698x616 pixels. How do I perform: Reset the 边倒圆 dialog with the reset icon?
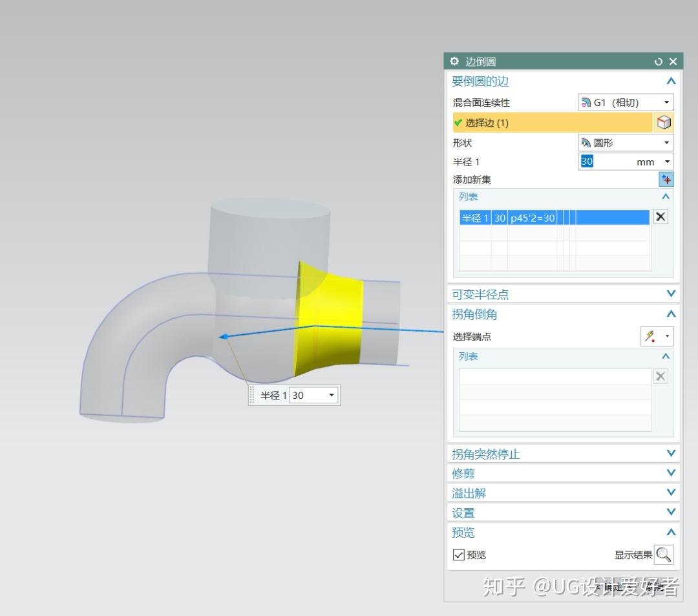[x=658, y=61]
